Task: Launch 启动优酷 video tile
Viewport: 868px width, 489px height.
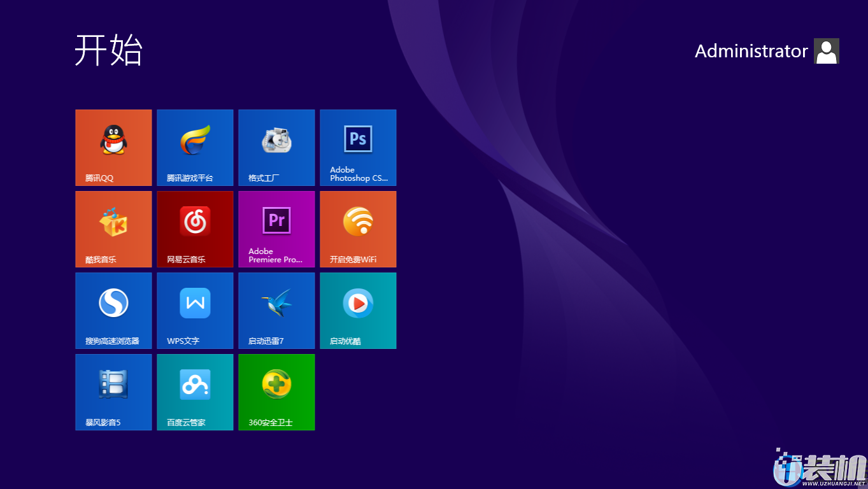Action: coord(358,311)
